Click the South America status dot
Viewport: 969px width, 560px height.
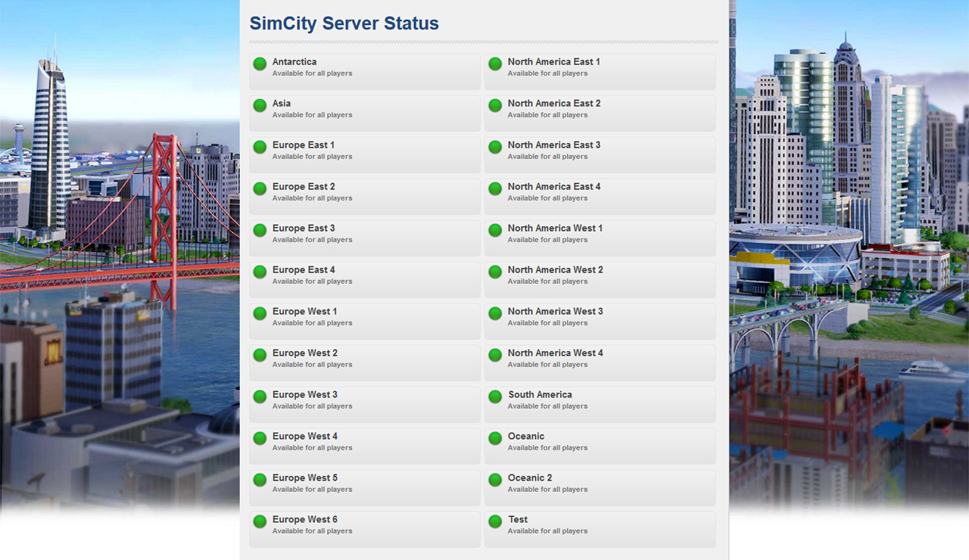point(495,397)
